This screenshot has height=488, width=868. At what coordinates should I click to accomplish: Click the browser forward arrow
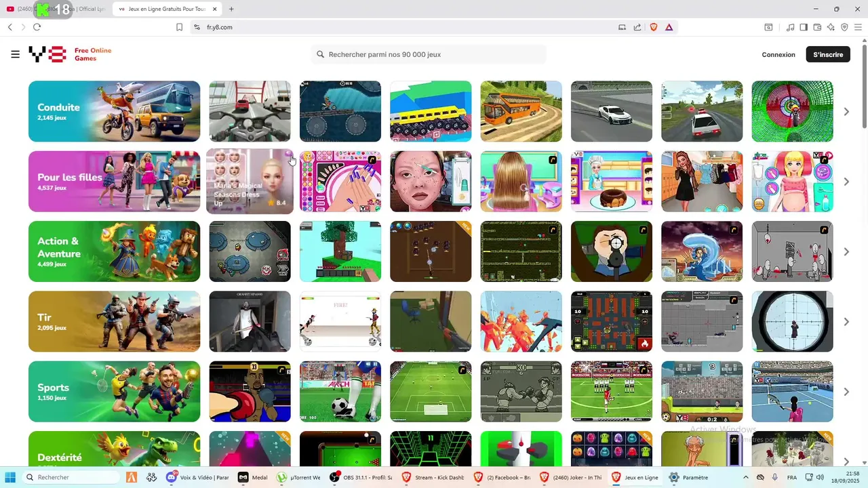click(23, 27)
